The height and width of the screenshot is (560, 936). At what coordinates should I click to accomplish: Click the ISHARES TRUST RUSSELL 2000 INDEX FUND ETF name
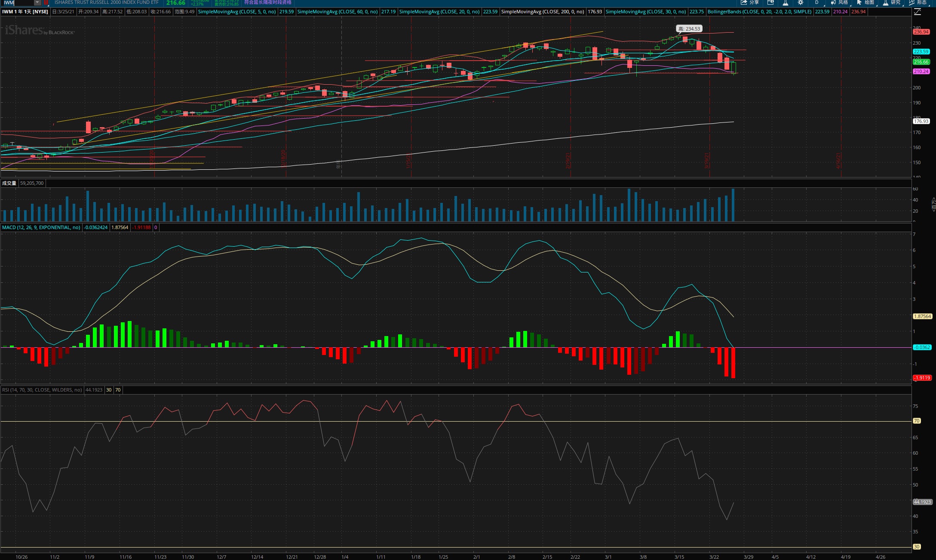106,3
